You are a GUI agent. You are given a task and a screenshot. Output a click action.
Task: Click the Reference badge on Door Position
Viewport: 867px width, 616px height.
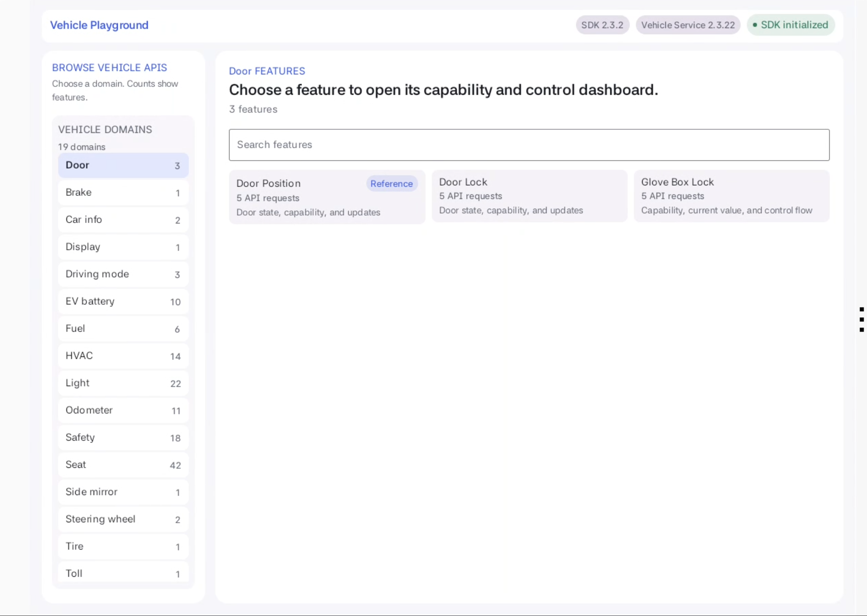point(391,184)
